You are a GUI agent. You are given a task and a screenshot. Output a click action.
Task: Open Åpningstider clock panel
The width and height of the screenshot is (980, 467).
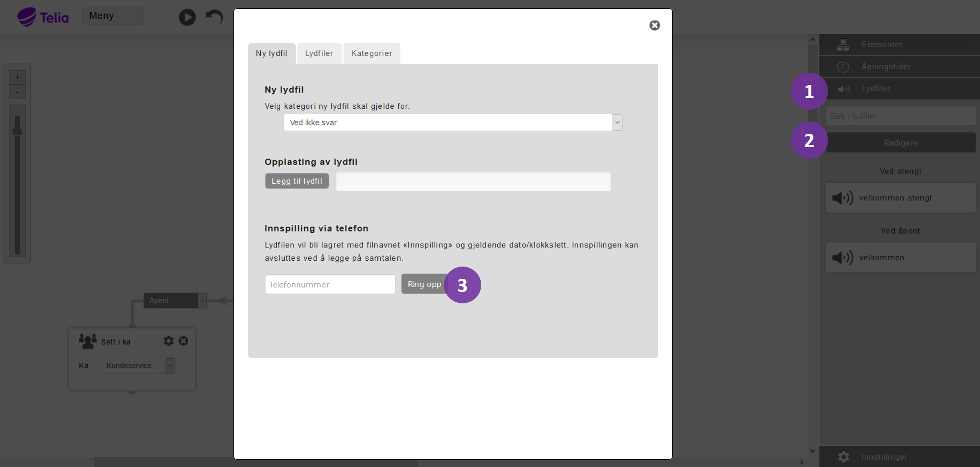[843, 67]
